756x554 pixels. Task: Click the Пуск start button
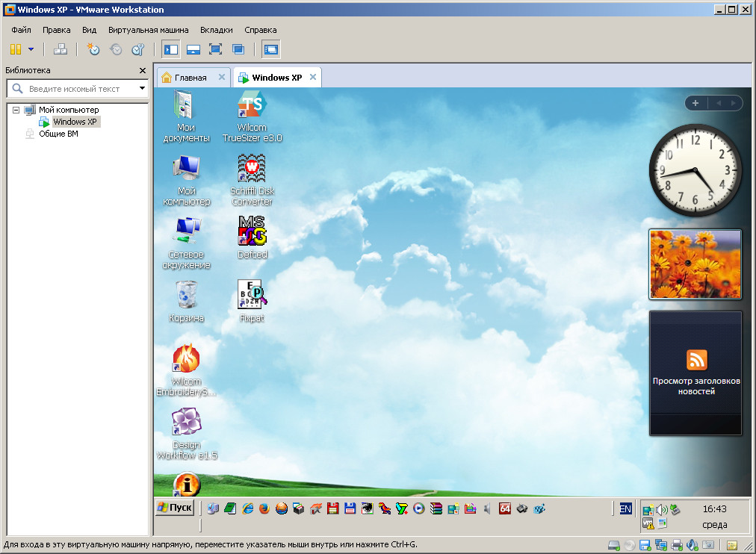pyautogui.click(x=175, y=508)
